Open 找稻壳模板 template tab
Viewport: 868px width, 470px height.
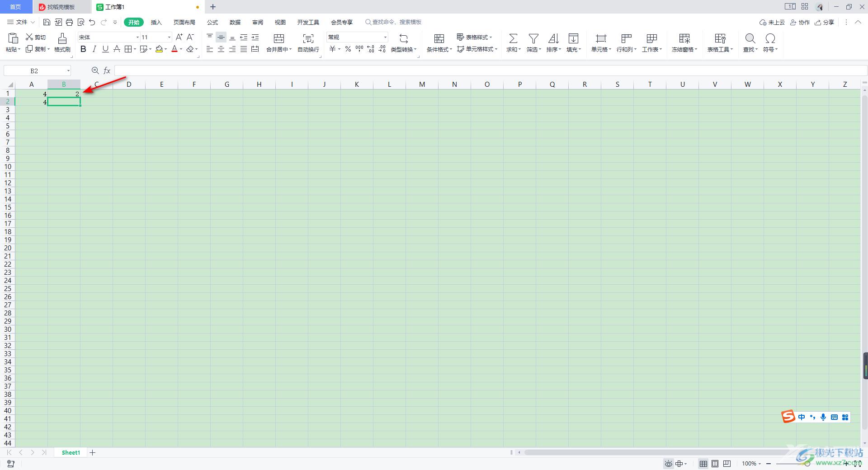[x=61, y=7]
